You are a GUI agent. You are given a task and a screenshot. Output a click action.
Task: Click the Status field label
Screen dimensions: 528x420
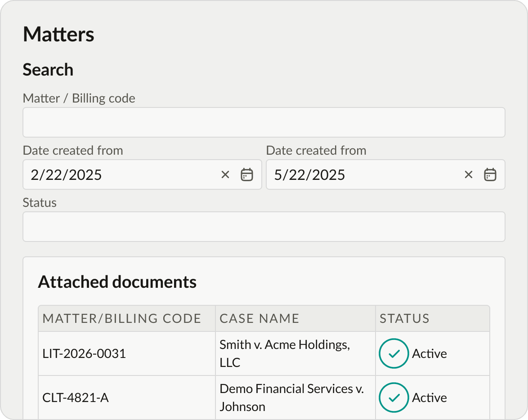40,203
